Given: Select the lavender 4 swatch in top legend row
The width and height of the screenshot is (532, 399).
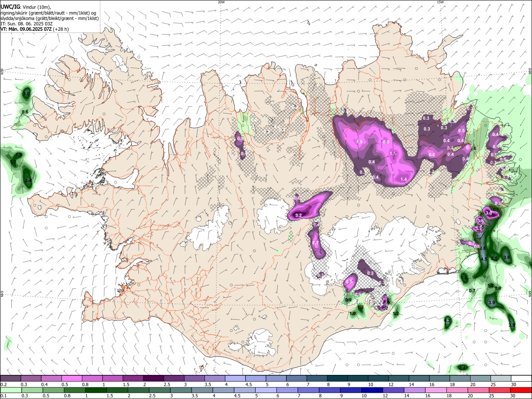Looking at the screenshot, I should coord(235,379).
